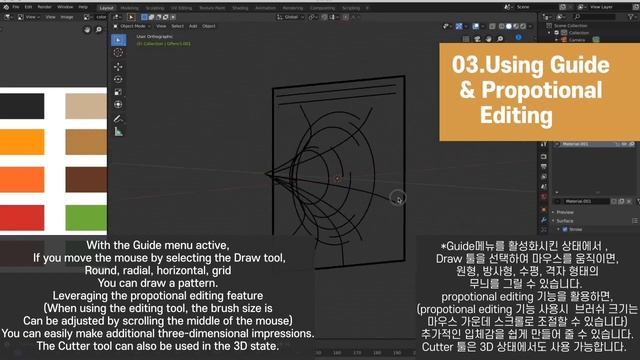Toggle Show Overlays button in viewport header
This screenshot has height=360, width=640.
coord(476,26)
